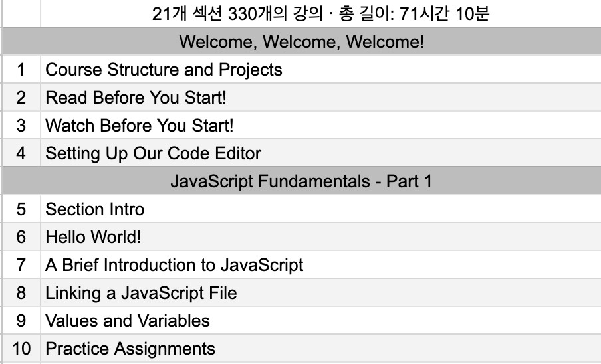This screenshot has height=364, width=601.
Task: Click 'A Brief Introduction to JavaScript' cell
Action: coord(320,265)
